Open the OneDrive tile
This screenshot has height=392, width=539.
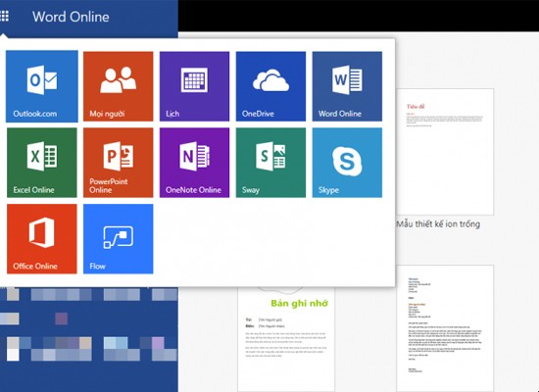[270, 86]
